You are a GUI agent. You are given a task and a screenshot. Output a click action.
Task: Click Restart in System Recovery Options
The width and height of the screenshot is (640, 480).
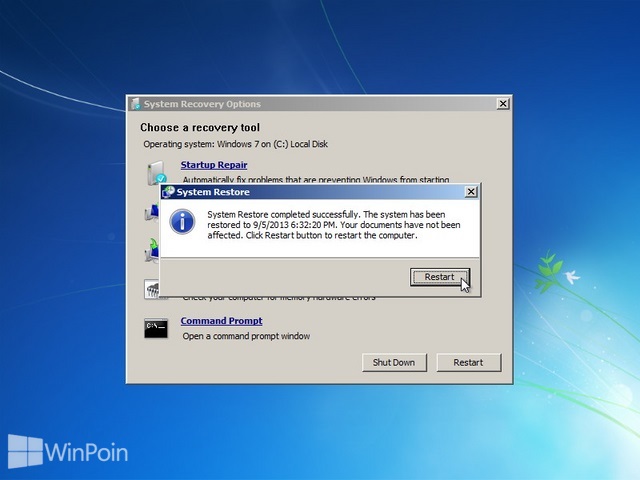tap(469, 362)
